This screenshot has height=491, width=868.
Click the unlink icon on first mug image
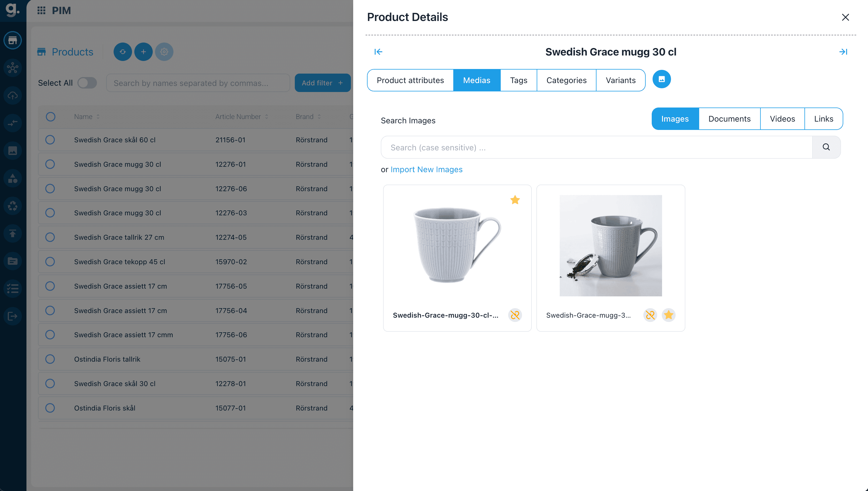(515, 315)
